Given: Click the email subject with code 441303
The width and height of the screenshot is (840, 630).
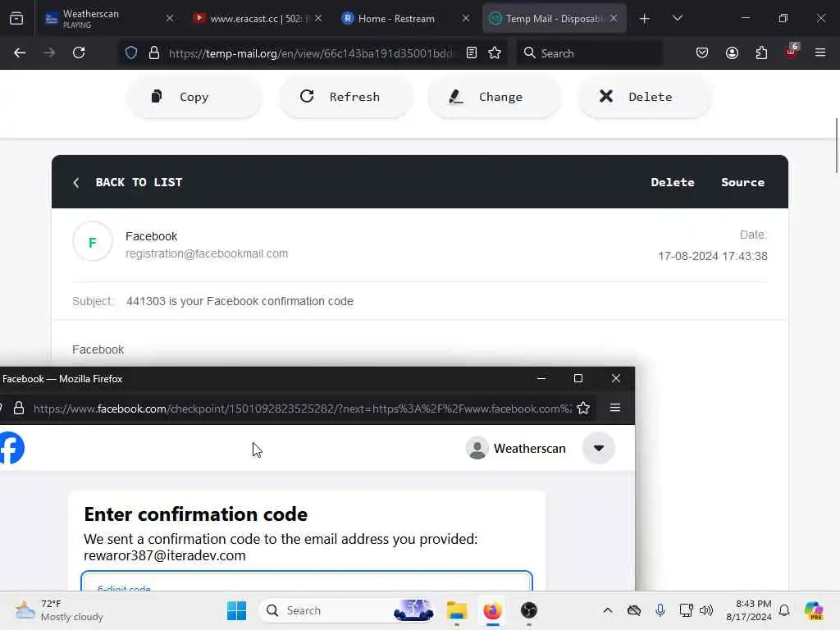Looking at the screenshot, I should tap(240, 301).
